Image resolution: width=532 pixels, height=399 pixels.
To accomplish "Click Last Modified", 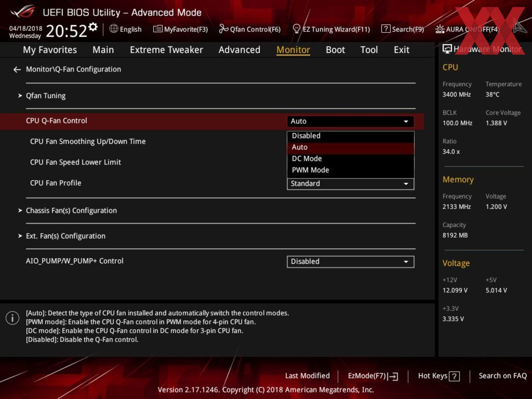I will click(x=307, y=376).
